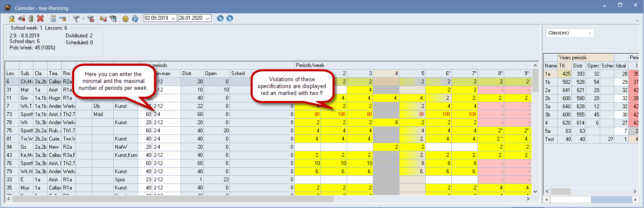Click the main grid scroll down arrow

click(535, 191)
